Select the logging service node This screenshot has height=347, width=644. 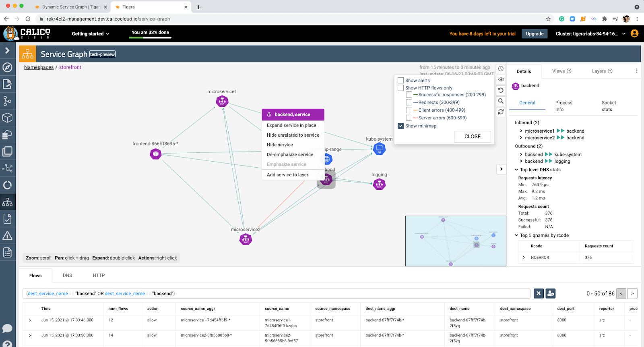point(379,184)
